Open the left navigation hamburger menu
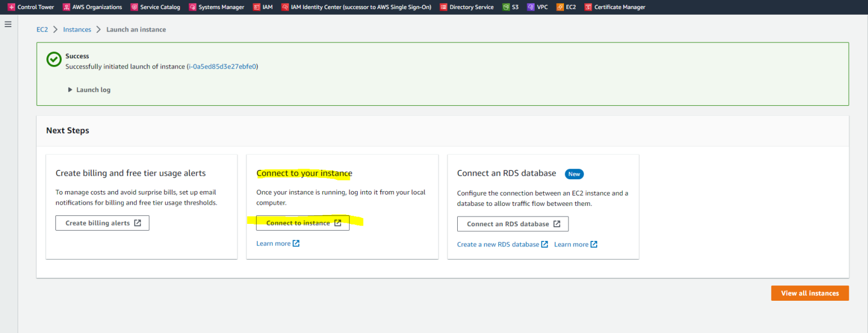 8,24
